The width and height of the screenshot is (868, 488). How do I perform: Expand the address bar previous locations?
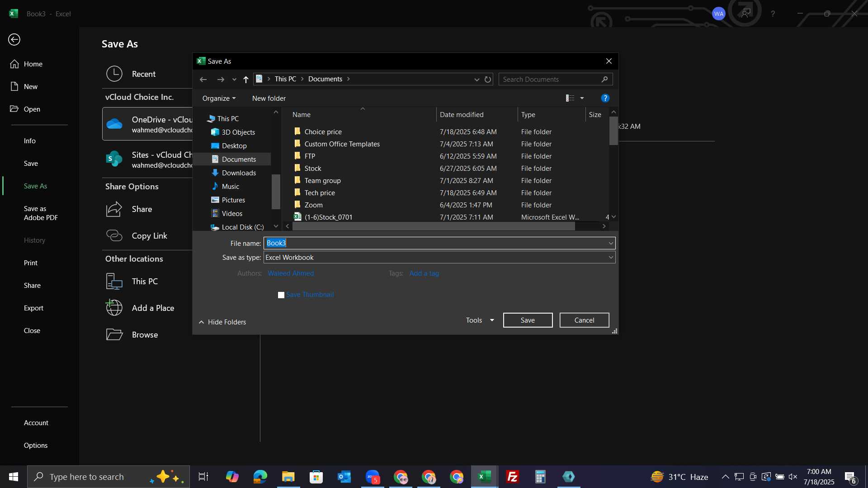[x=476, y=80]
